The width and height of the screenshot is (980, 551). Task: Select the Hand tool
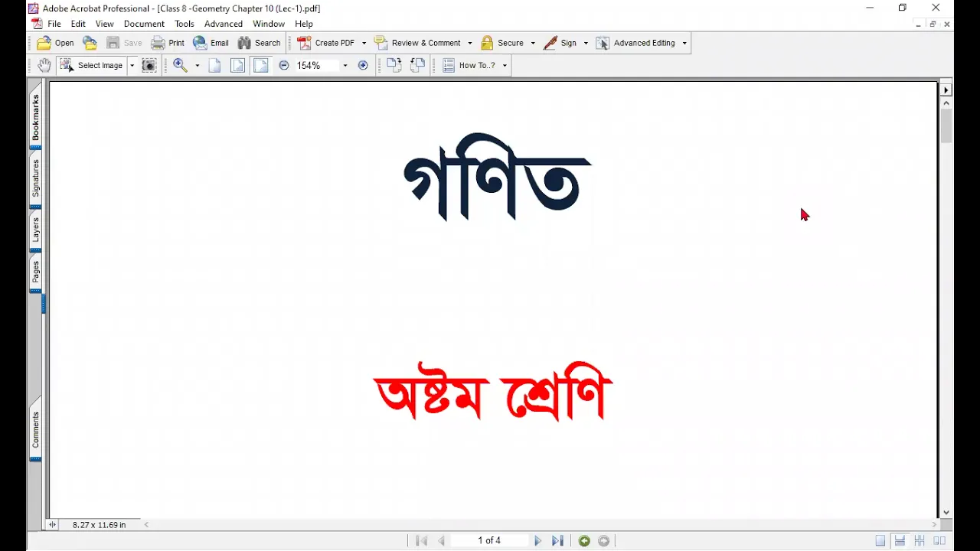[44, 65]
